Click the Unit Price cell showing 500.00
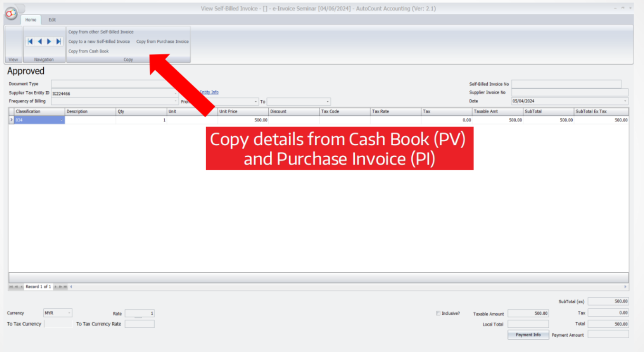644x352 pixels. click(243, 120)
